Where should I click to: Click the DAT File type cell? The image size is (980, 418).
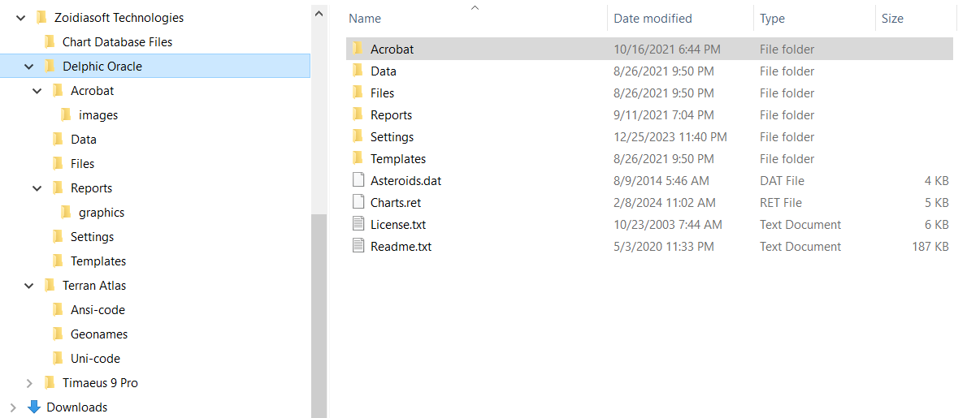(782, 181)
